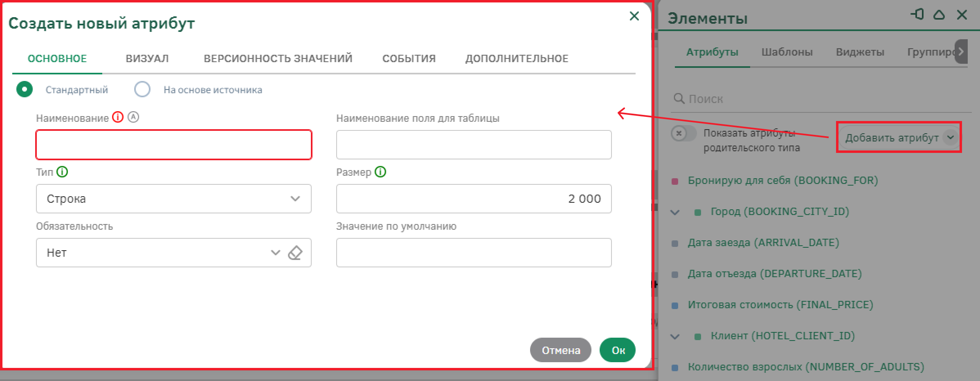Click the marker before Дата отъезда

[x=675, y=274]
